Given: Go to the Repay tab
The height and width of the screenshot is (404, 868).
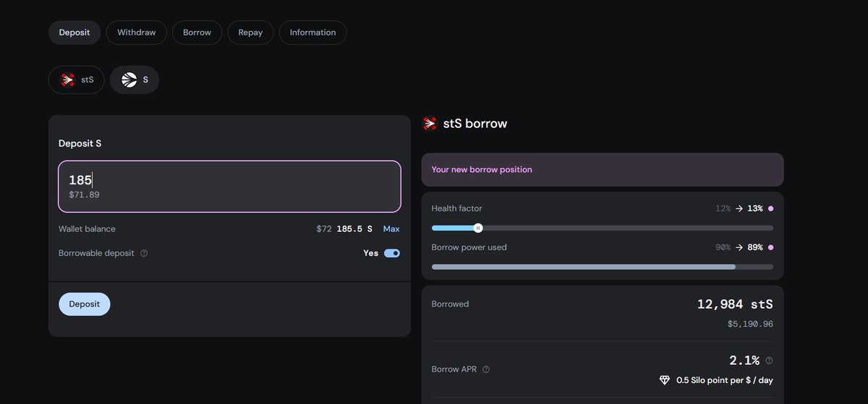Looking at the screenshot, I should 250,33.
